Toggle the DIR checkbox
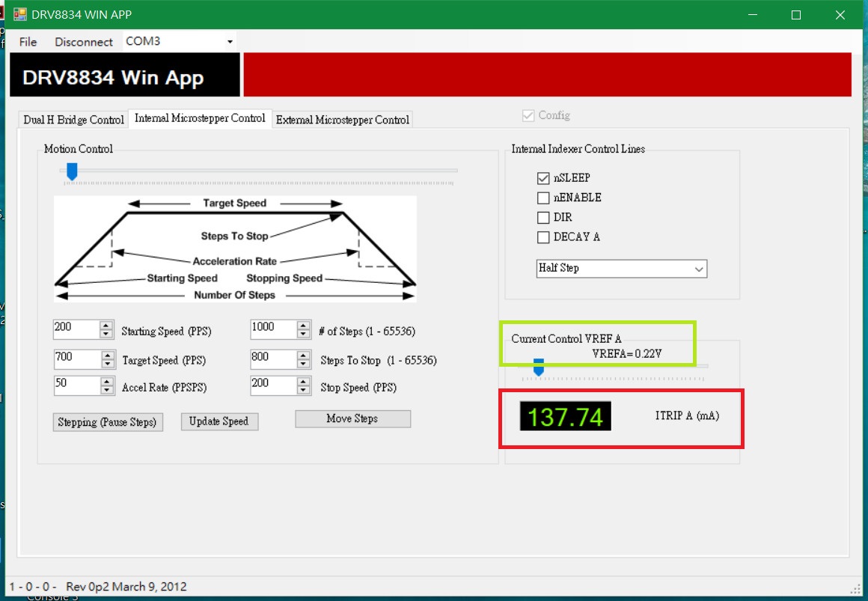The height and width of the screenshot is (601, 868). pos(543,217)
